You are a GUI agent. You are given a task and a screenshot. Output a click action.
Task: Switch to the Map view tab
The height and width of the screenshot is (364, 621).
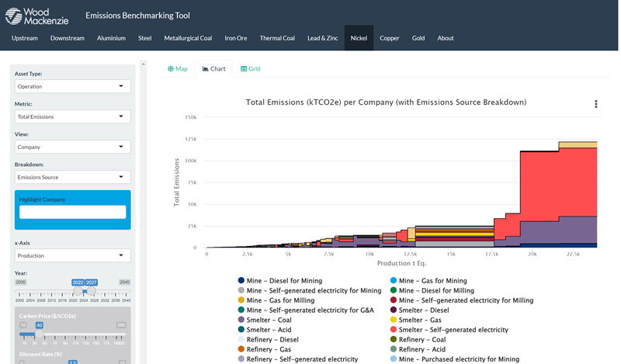[178, 69]
